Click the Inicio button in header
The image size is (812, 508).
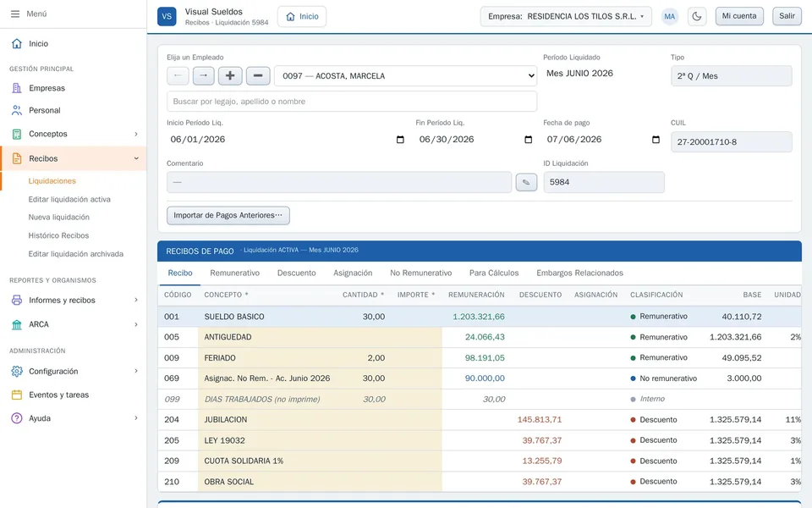click(302, 16)
